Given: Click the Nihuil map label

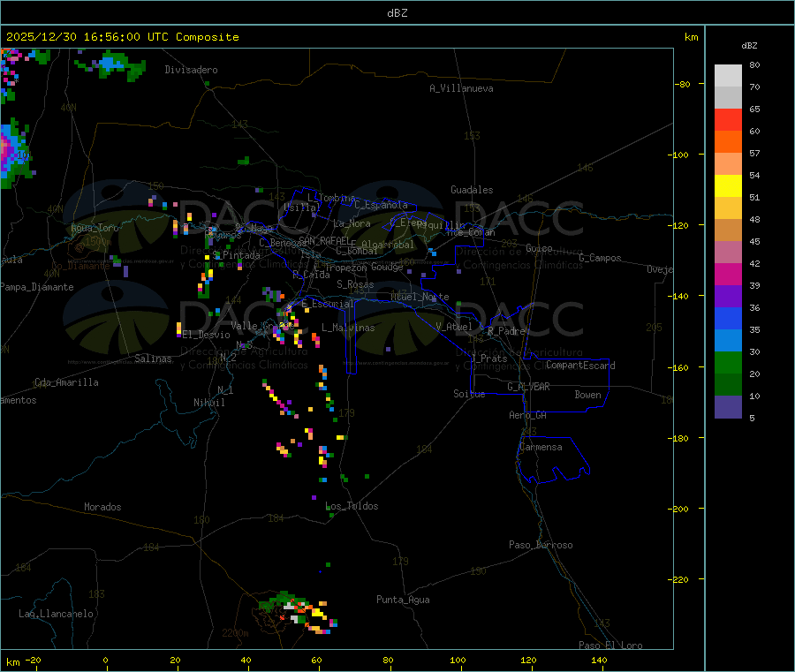Looking at the screenshot, I should coord(209,403).
